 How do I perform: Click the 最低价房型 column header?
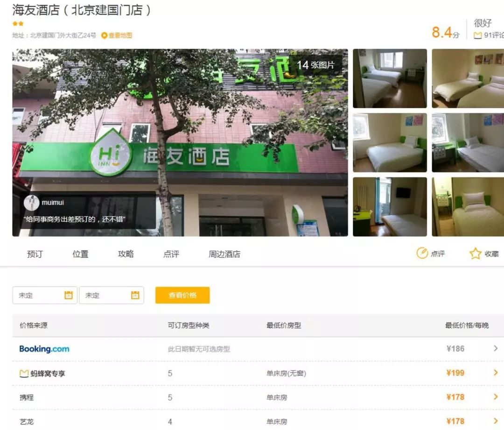284,325
